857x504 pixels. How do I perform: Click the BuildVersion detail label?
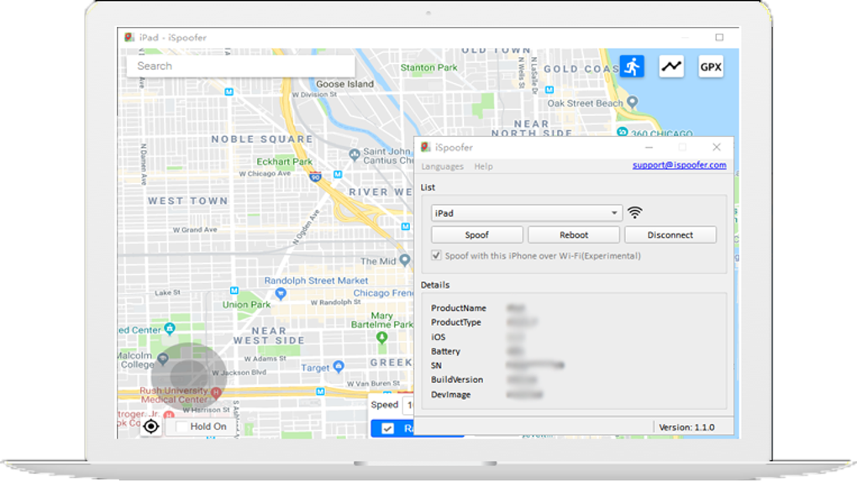pyautogui.click(x=457, y=380)
